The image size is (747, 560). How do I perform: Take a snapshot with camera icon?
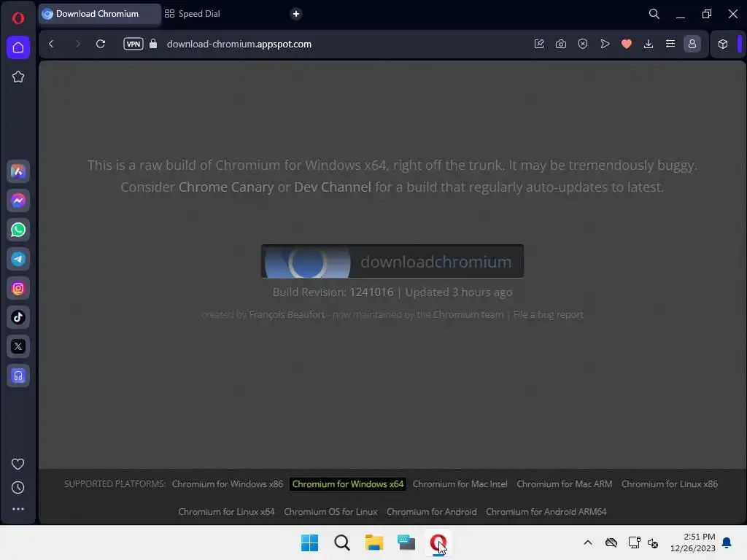pos(561,44)
